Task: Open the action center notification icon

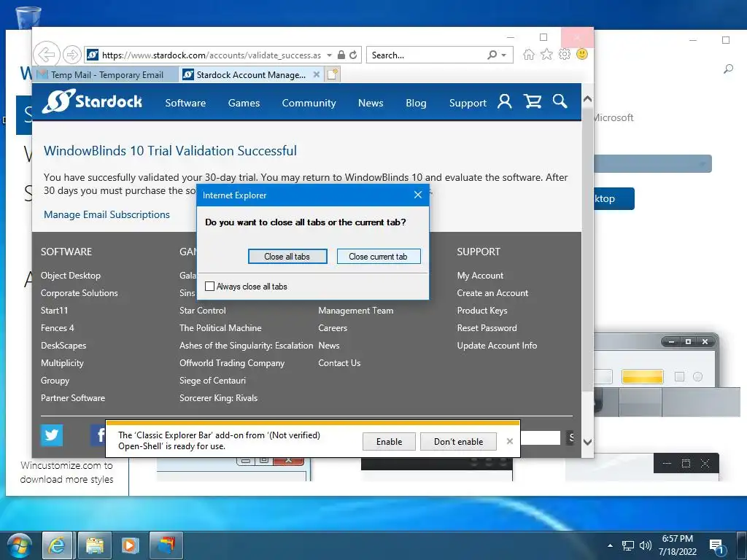Action: point(717,547)
